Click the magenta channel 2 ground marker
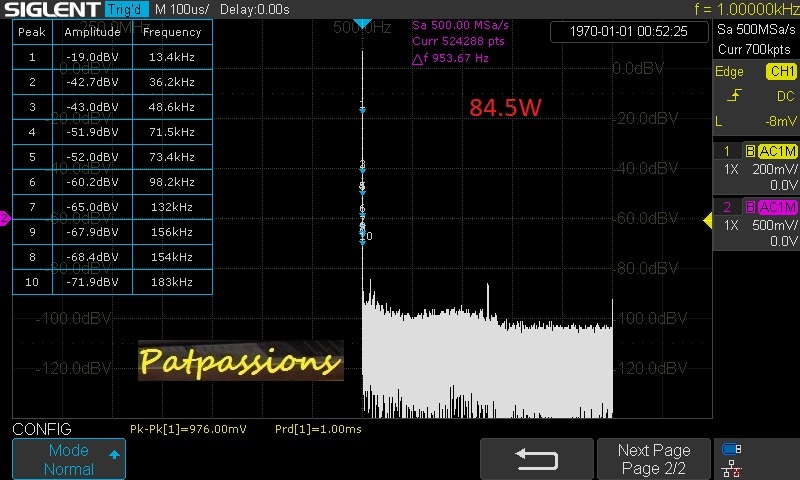Image resolution: width=800 pixels, height=480 pixels. click(4, 218)
